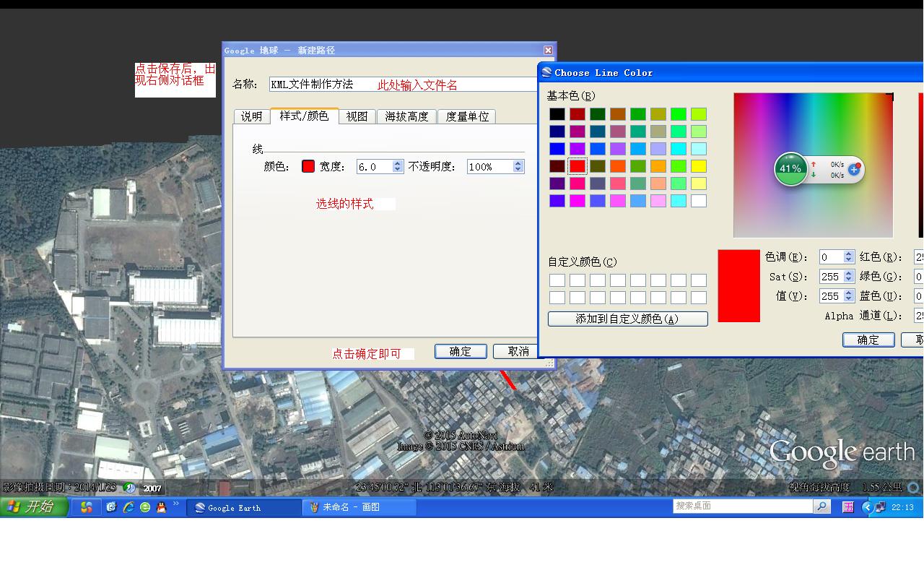Expand hidden system tray icons arrow
Viewport: 924px width, 578px height.
point(867,507)
